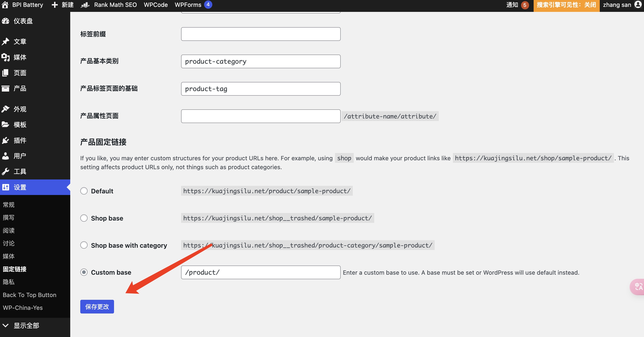The image size is (644, 337).
Task: Click the 外观 paintbrush icon
Action: click(5, 109)
